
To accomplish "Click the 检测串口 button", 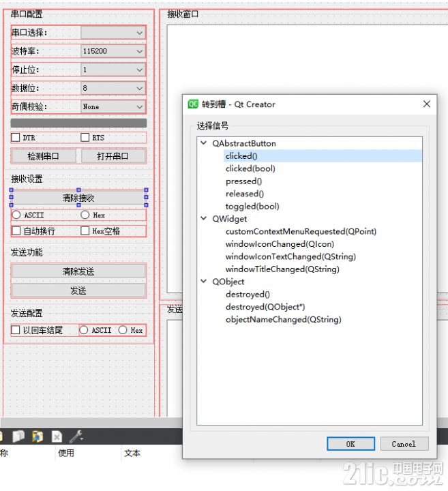I will 44,156.
